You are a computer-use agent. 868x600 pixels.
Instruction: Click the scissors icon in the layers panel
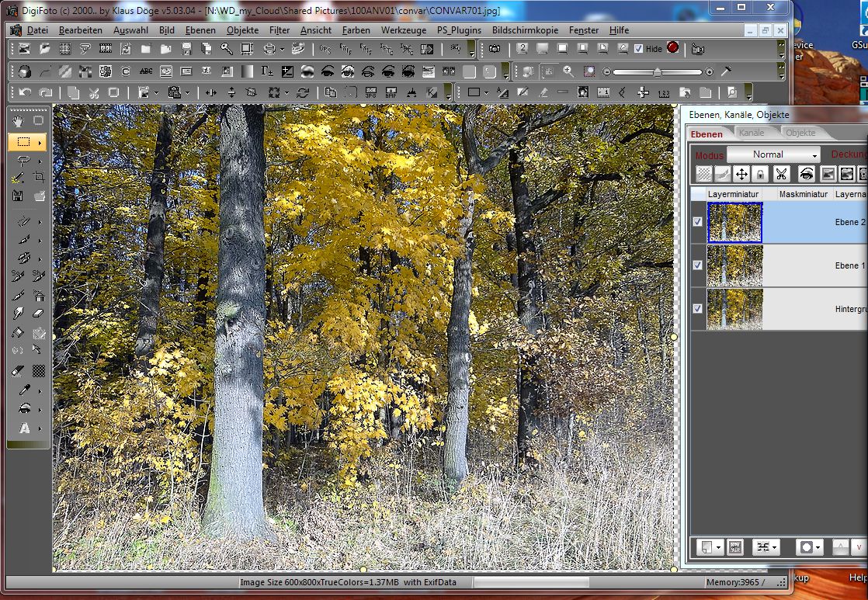(781, 173)
